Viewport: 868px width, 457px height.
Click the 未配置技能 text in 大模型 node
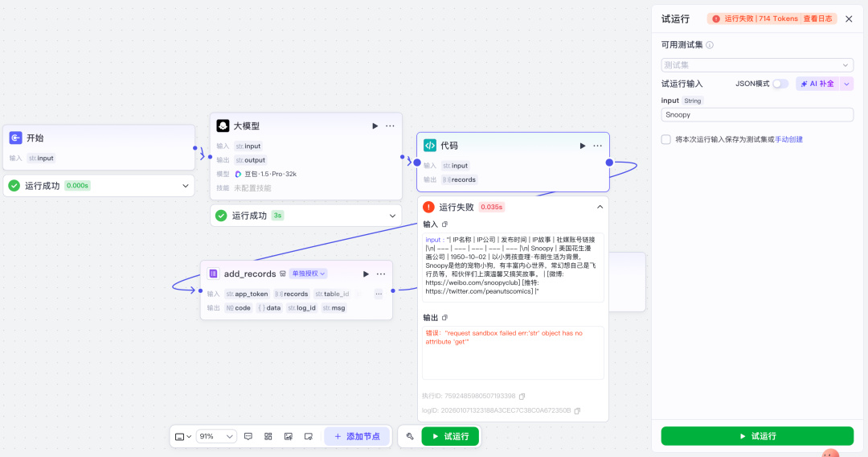pyautogui.click(x=252, y=187)
